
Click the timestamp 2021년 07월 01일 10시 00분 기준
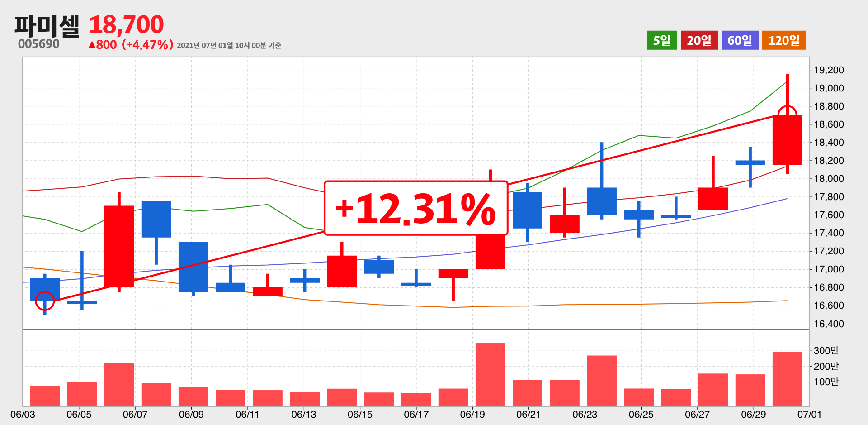coord(229,45)
